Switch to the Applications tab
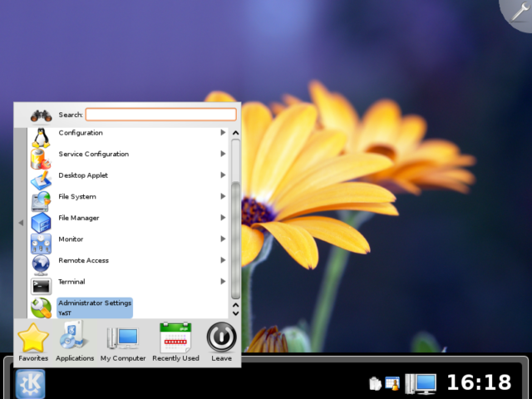The height and width of the screenshot is (399, 532). (75, 342)
